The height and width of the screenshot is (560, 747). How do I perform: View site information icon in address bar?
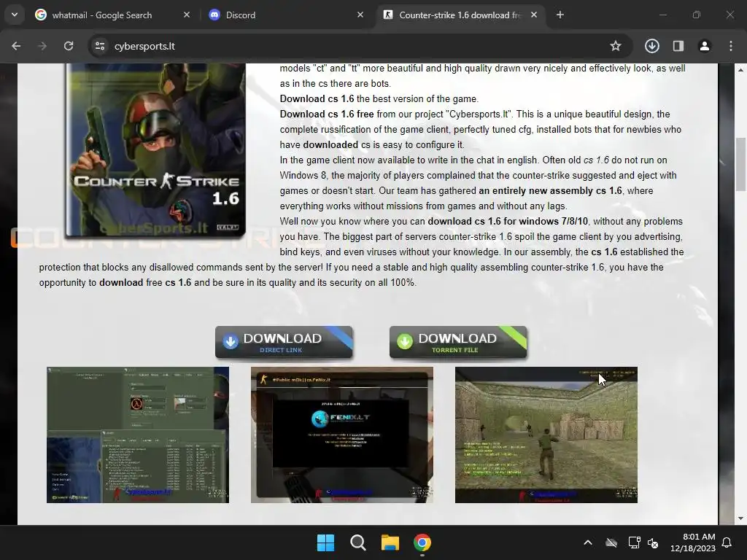(x=99, y=46)
